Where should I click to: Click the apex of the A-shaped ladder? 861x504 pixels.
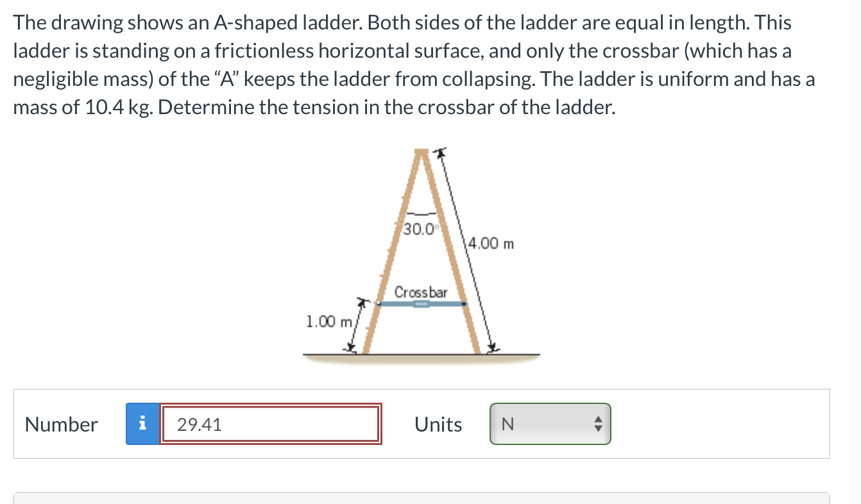pyautogui.click(x=422, y=153)
